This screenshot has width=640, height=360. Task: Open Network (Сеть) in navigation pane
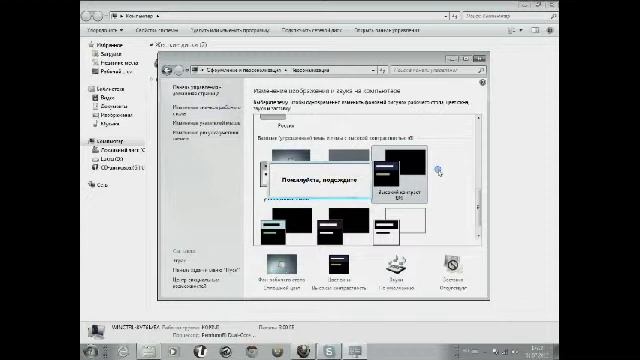102,185
